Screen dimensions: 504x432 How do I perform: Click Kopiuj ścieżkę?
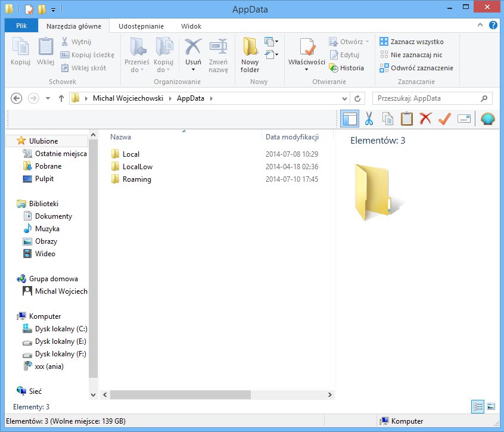tap(88, 55)
